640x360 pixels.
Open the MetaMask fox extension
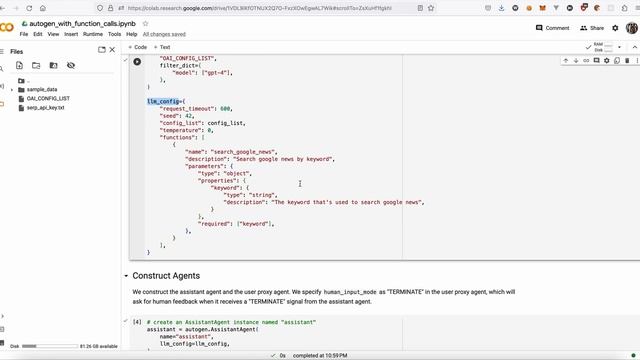click(542, 8)
